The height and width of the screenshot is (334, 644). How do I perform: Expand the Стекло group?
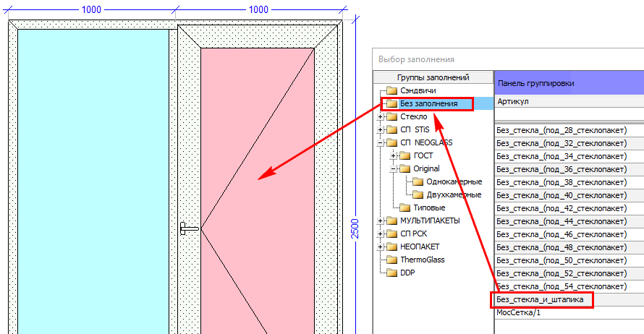[x=380, y=117]
